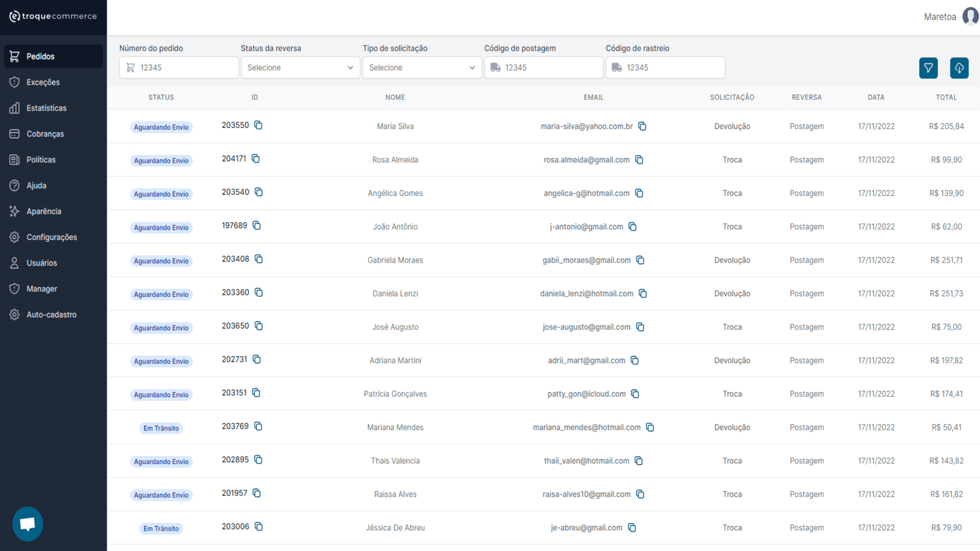This screenshot has width=980, height=551.
Task: Open the Tipo de solicitação dropdown
Action: point(421,67)
